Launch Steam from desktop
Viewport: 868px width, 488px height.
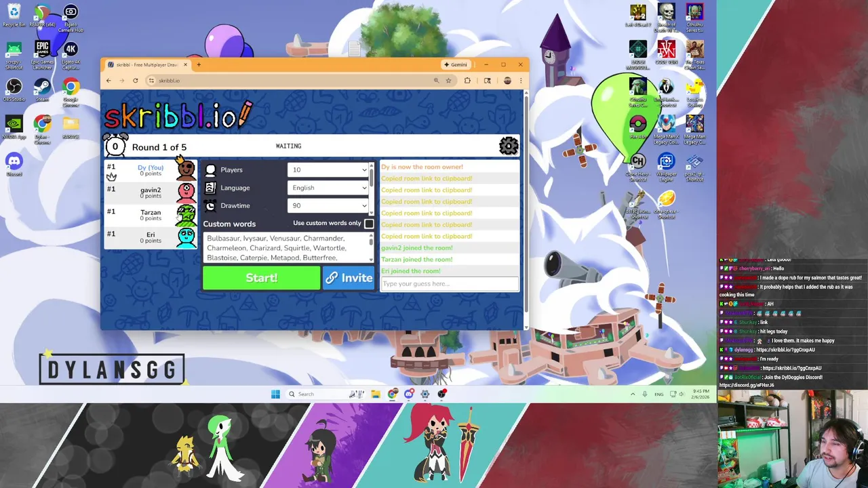pyautogui.click(x=42, y=91)
